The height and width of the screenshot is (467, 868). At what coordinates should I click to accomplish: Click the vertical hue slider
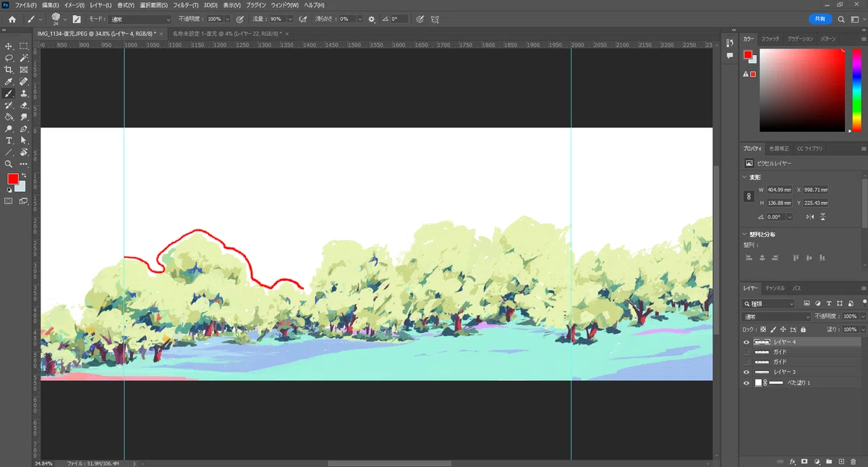856,91
